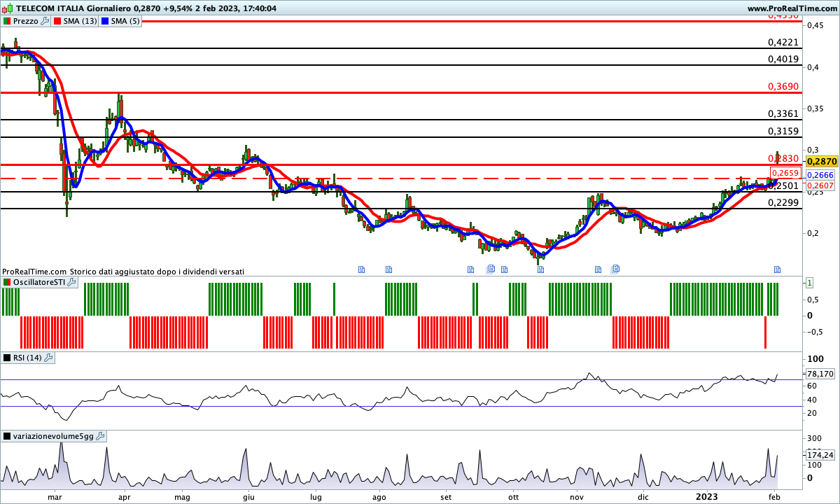Open the document icon in mid October
The image size is (840, 504).
coord(540,269)
